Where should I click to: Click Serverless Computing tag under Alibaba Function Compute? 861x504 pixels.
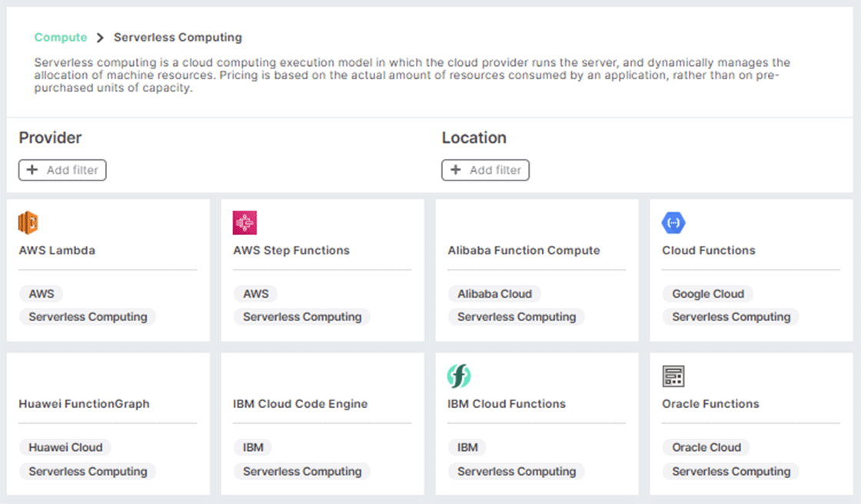[517, 317]
